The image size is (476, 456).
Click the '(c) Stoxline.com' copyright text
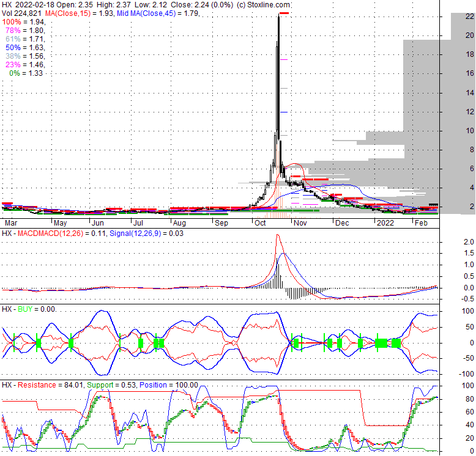click(263, 5)
